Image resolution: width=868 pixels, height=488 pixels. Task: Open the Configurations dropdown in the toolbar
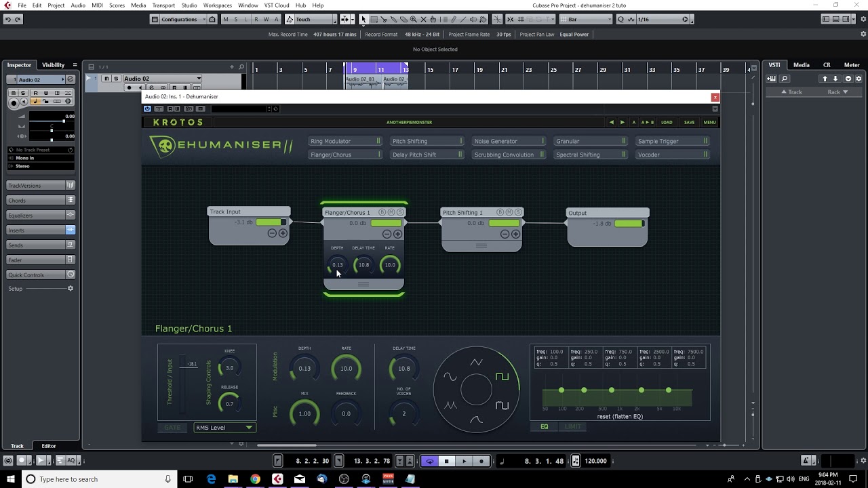point(179,19)
